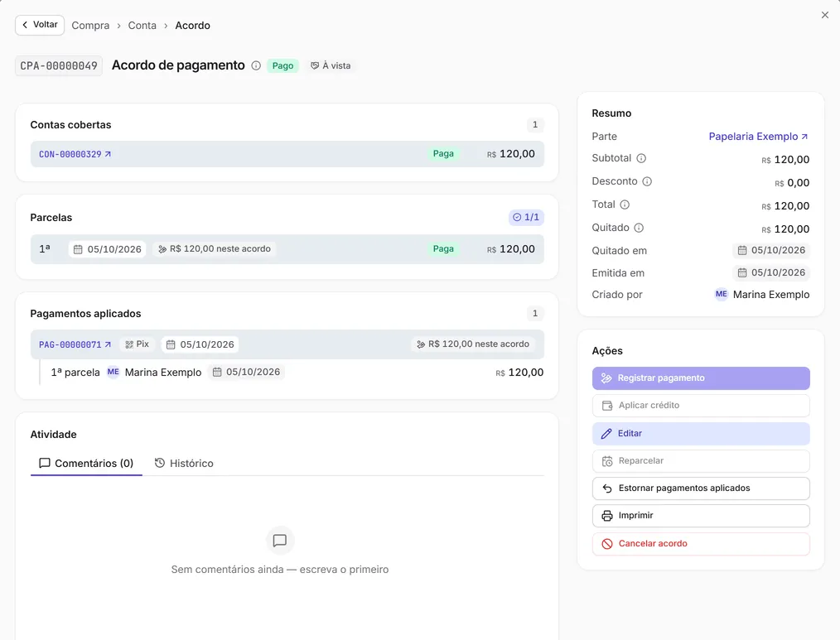The height and width of the screenshot is (640, 840).
Task: Click Registrar pagamento button
Action: tap(701, 378)
